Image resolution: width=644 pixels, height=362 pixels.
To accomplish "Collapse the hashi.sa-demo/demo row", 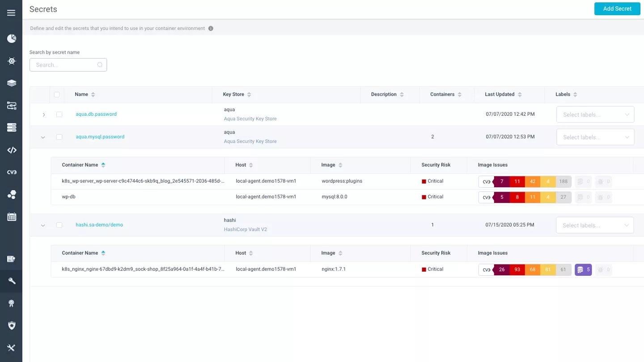I will pos(43,226).
